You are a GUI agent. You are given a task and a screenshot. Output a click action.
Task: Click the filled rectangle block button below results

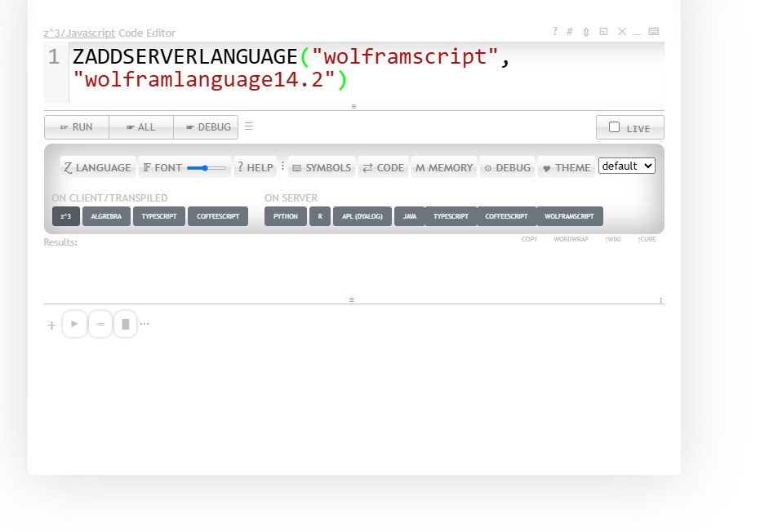125,324
